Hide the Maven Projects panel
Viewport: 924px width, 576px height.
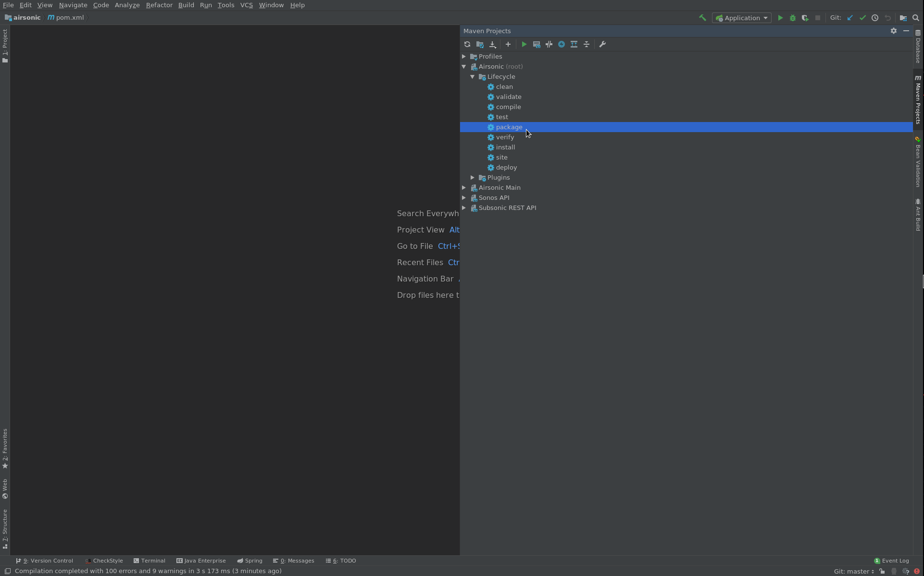(906, 31)
